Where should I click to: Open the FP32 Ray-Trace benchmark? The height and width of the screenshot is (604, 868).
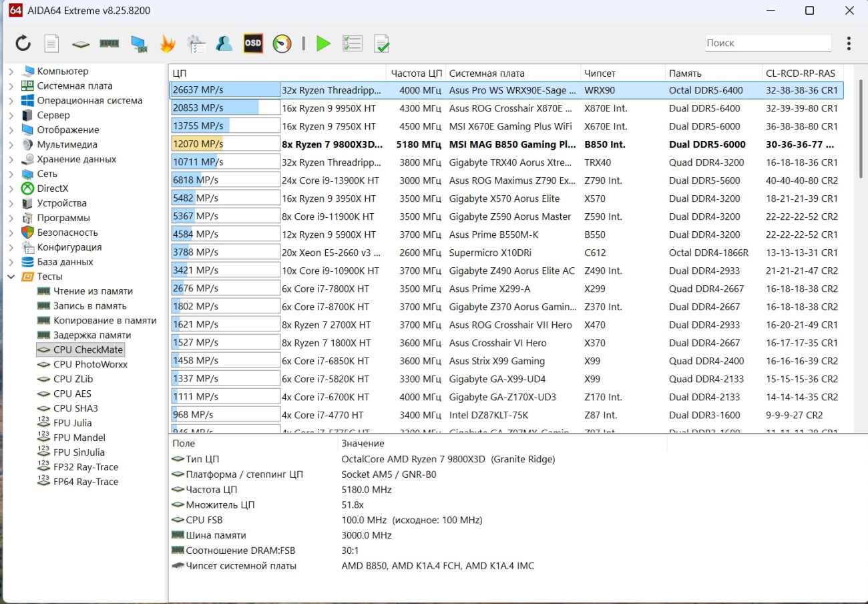tap(85, 467)
